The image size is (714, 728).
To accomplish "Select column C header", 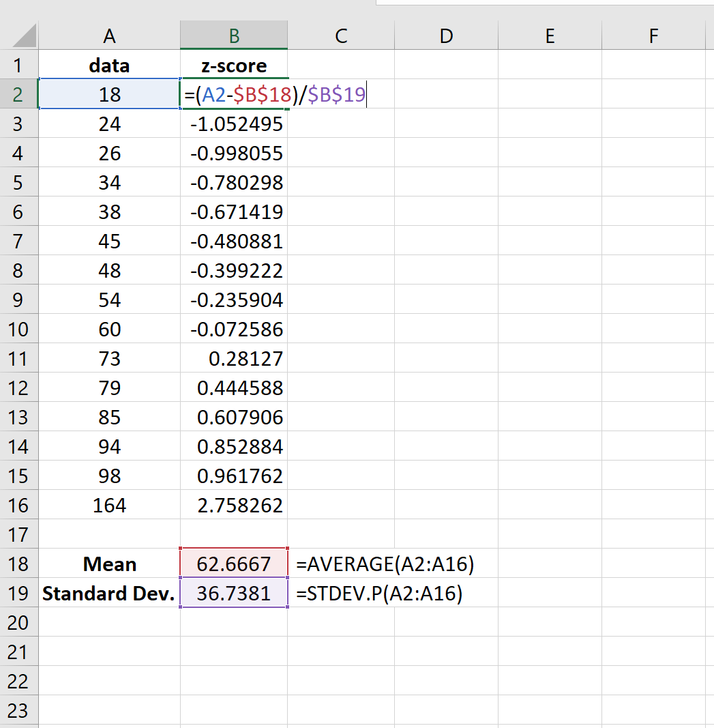I will (341, 35).
